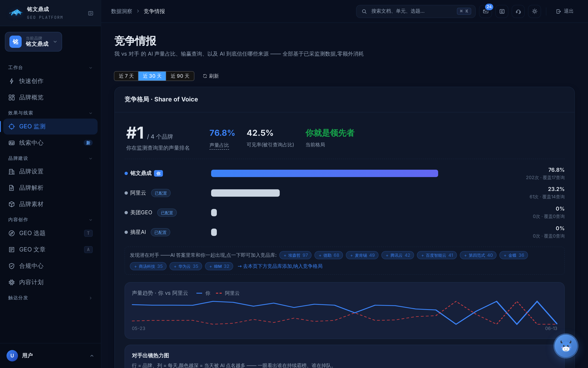This screenshot has height=368, width=588.
Task: Open GEO 文章 article menu item
Action: click(50, 249)
